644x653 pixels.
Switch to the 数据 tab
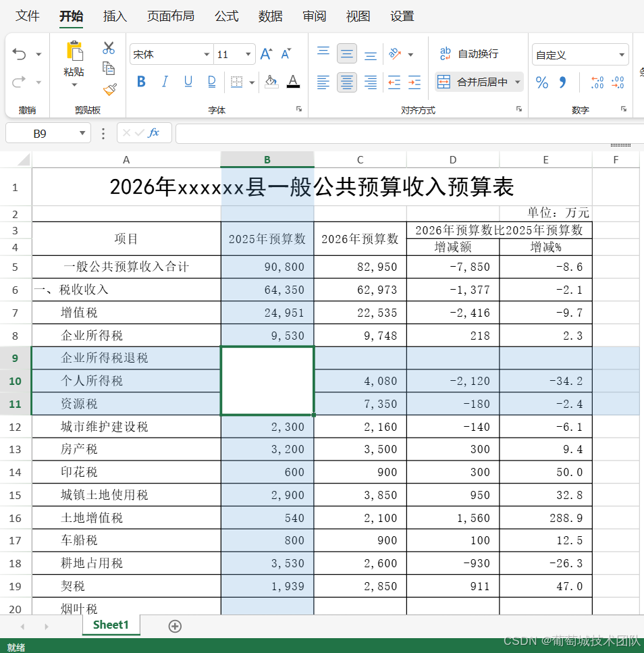click(271, 16)
